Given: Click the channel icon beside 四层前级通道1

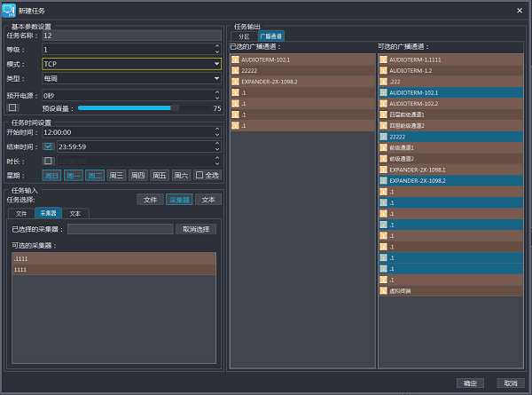Looking at the screenshot, I should coord(383,115).
